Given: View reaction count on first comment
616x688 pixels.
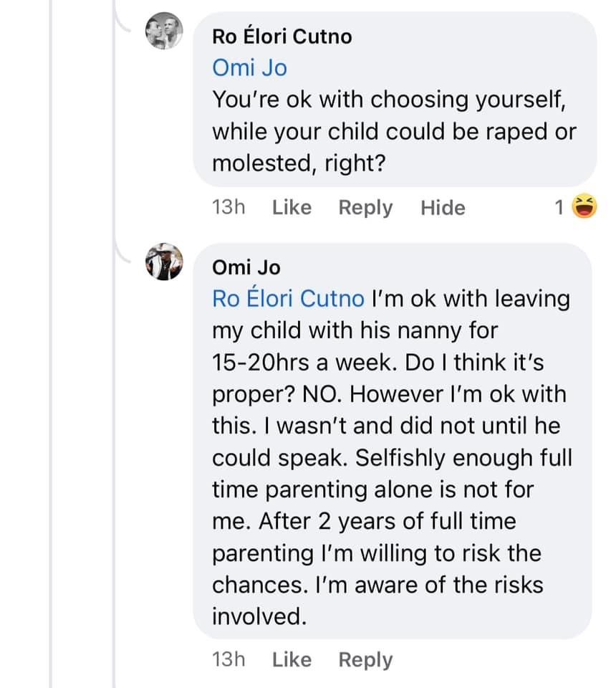Looking at the screenshot, I should pos(559,208).
